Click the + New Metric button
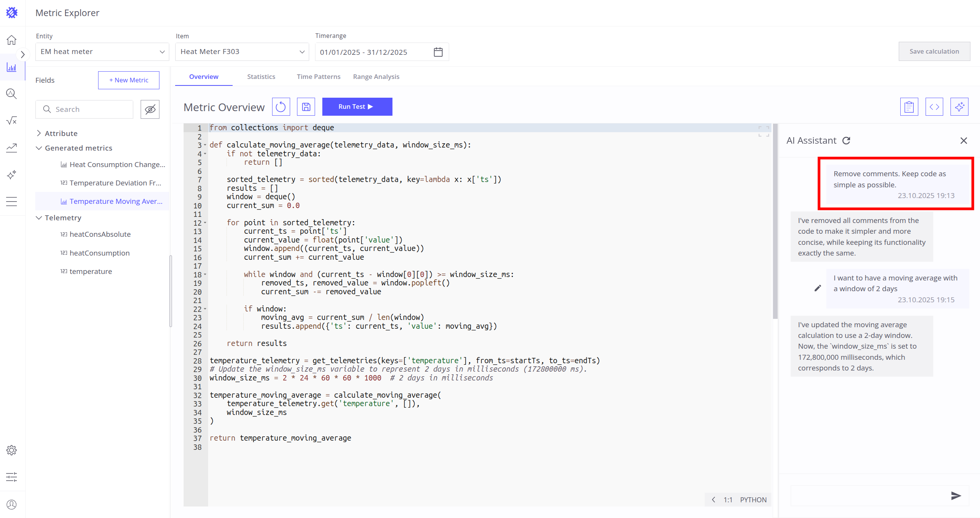Viewport: 980px width, 518px height. click(x=128, y=80)
